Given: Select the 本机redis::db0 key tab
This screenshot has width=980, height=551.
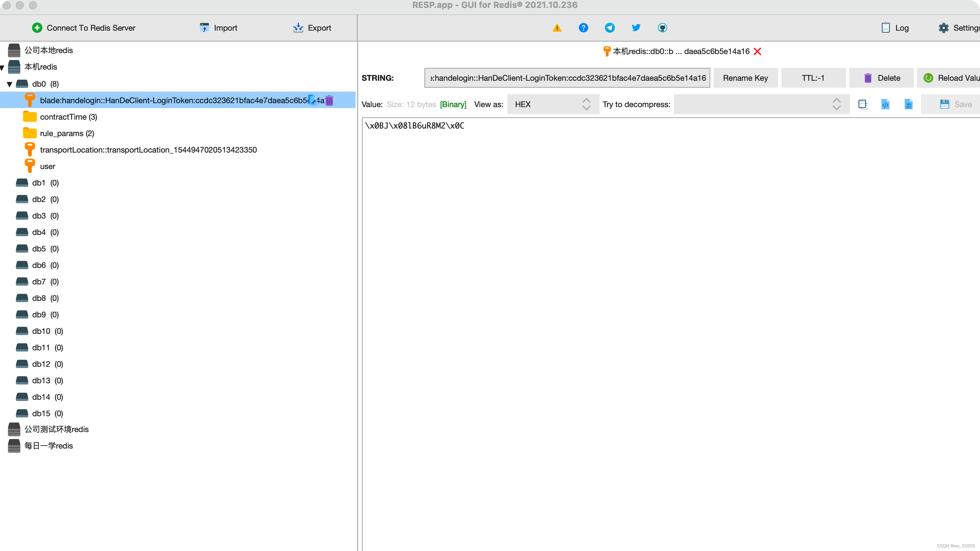Looking at the screenshot, I should coord(676,51).
